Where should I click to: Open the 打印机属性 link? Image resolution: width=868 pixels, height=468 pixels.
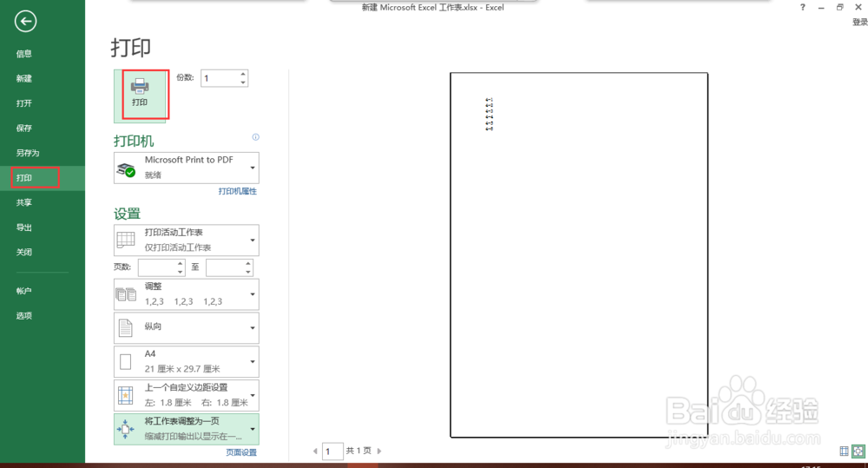point(238,191)
